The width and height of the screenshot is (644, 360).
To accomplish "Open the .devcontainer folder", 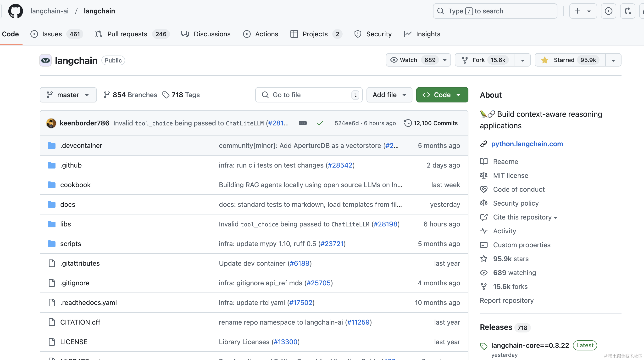I will pyautogui.click(x=81, y=146).
